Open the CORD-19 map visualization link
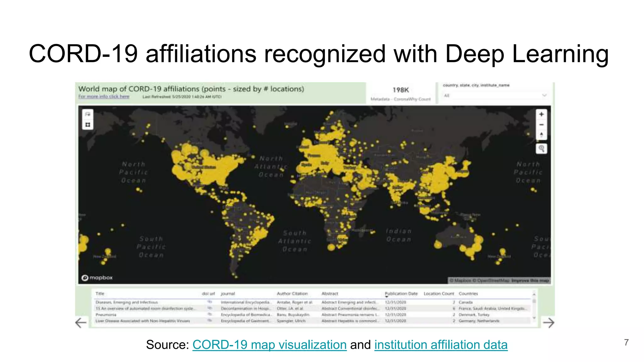 [x=269, y=345]
